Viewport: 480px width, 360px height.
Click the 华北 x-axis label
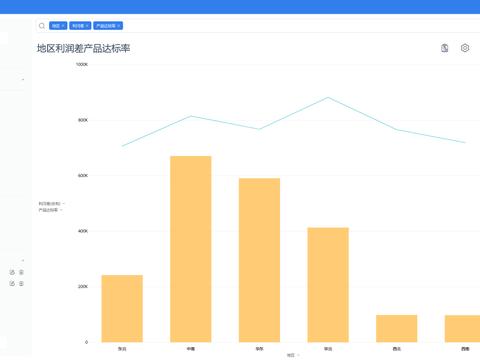[x=328, y=349]
